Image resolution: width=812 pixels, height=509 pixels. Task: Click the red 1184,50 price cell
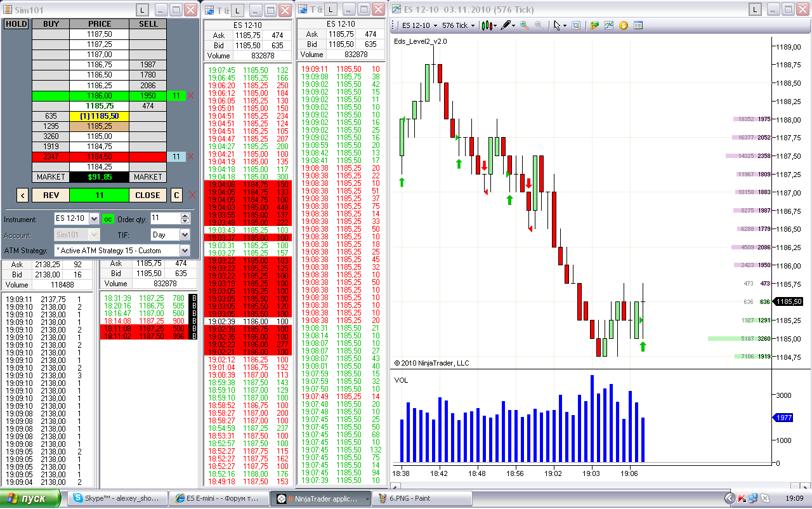click(x=100, y=157)
